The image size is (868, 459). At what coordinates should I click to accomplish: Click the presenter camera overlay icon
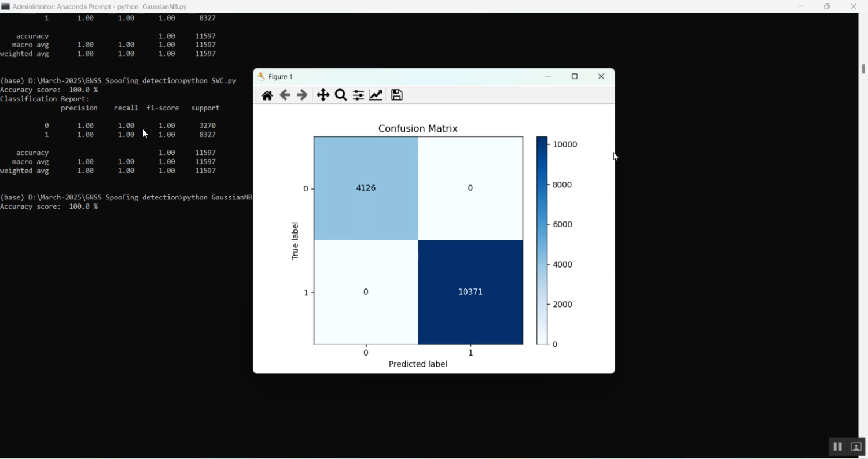(856, 447)
